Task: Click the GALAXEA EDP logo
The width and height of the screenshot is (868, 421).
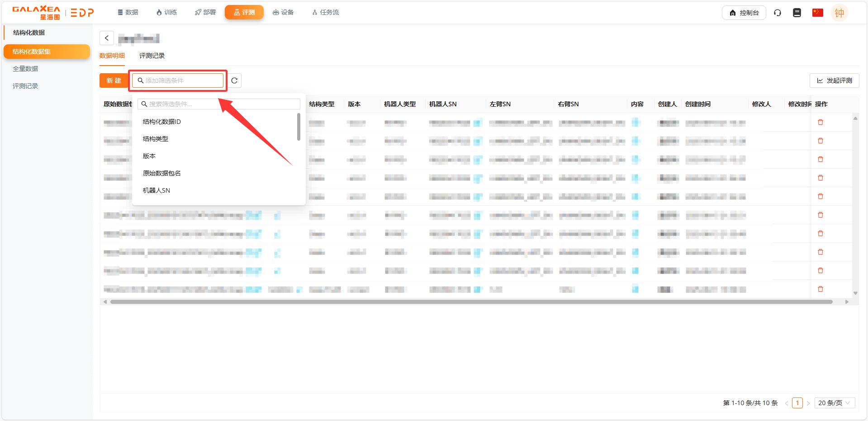Action: [53, 13]
